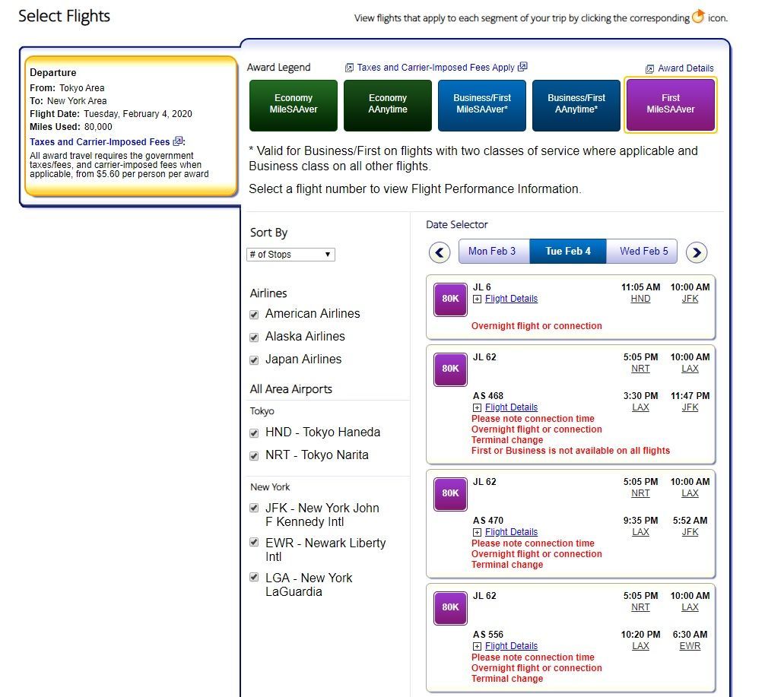Click the popup icon right of Taxes and Carrier-Imposed Fees Apply
The width and height of the screenshot is (784, 697).
click(x=522, y=66)
